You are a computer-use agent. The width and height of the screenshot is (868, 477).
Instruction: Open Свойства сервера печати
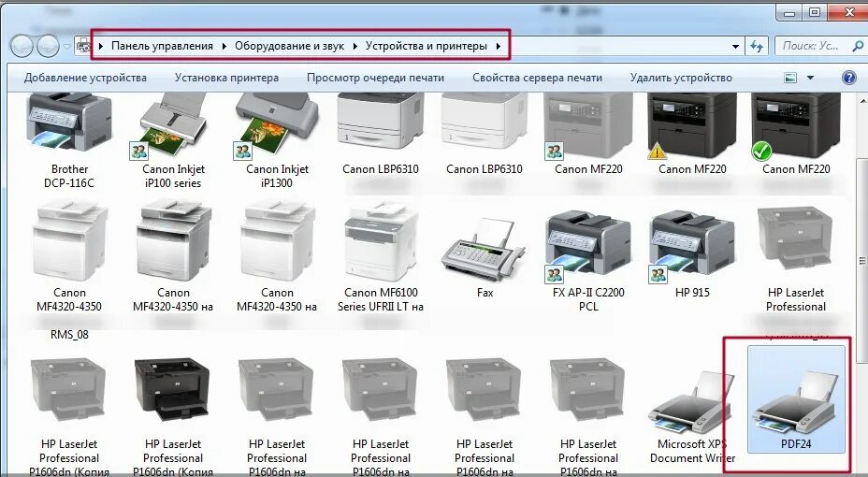(537, 78)
